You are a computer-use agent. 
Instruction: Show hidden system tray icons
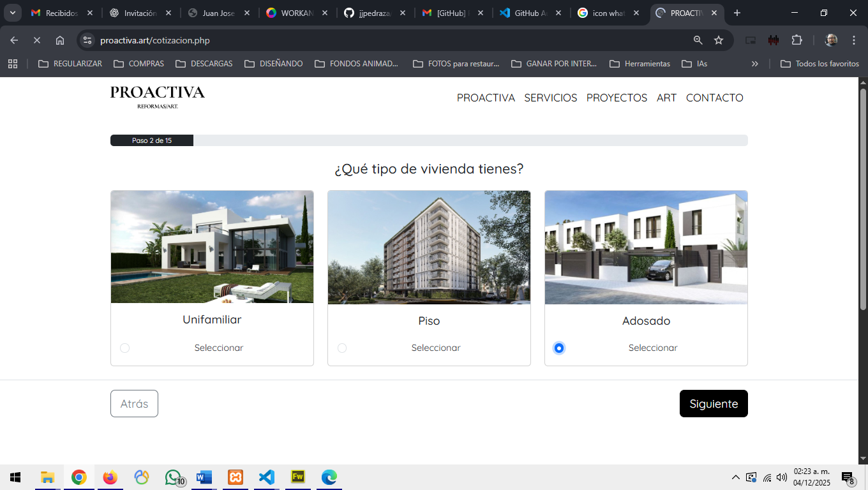pyautogui.click(x=735, y=477)
